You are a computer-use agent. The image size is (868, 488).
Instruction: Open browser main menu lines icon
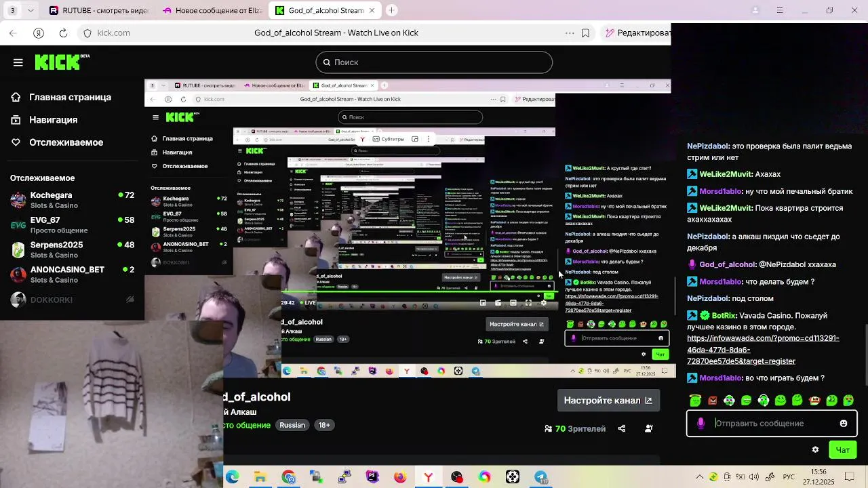coord(780,10)
